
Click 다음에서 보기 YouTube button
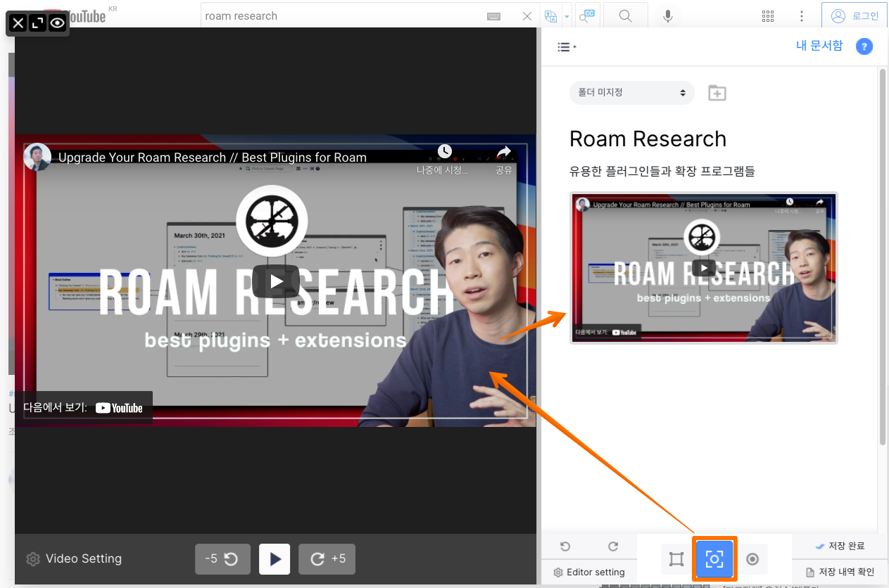[x=84, y=408]
